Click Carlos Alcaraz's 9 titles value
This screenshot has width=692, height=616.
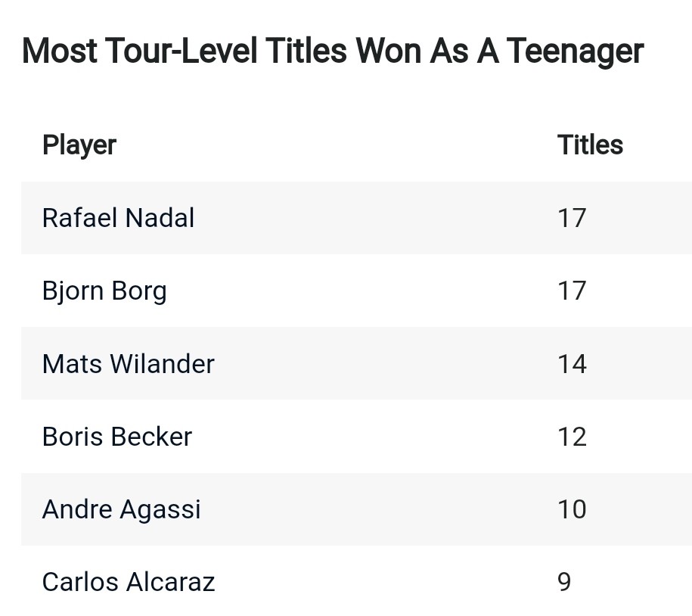click(x=564, y=582)
